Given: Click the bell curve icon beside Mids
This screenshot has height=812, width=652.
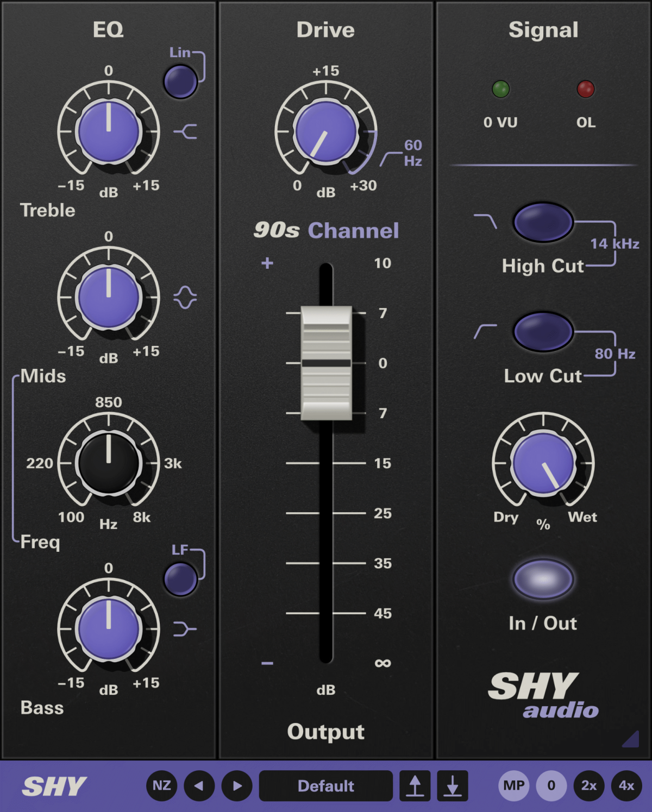Looking at the screenshot, I should tap(185, 297).
